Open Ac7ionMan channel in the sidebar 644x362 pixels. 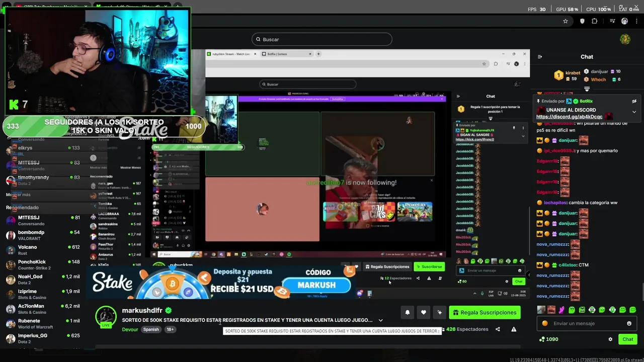(43, 309)
